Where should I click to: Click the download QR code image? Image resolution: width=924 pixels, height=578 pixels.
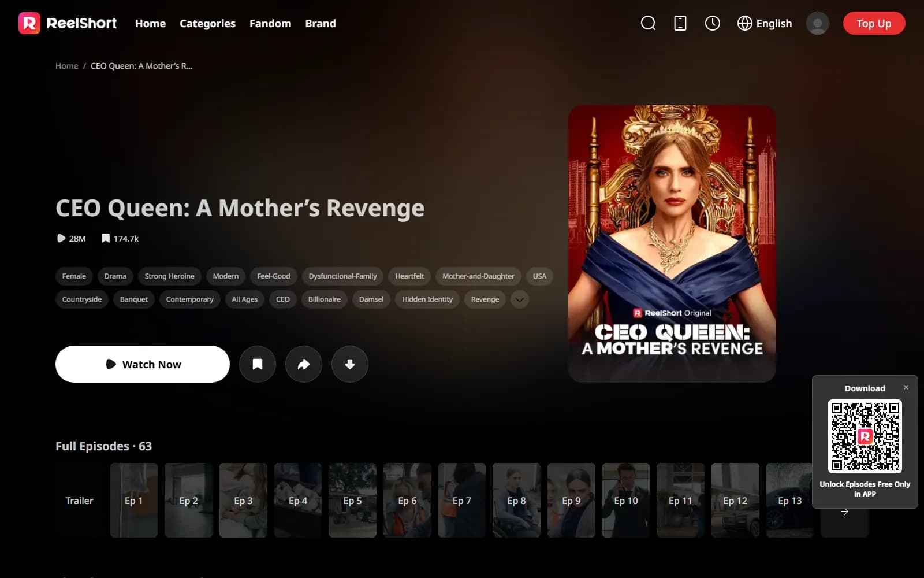[865, 436]
